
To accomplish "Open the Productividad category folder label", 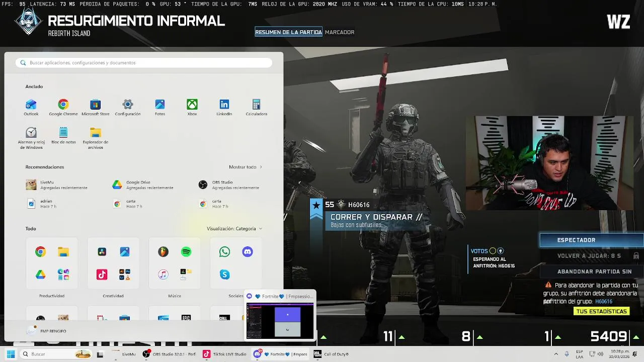I will (x=52, y=296).
